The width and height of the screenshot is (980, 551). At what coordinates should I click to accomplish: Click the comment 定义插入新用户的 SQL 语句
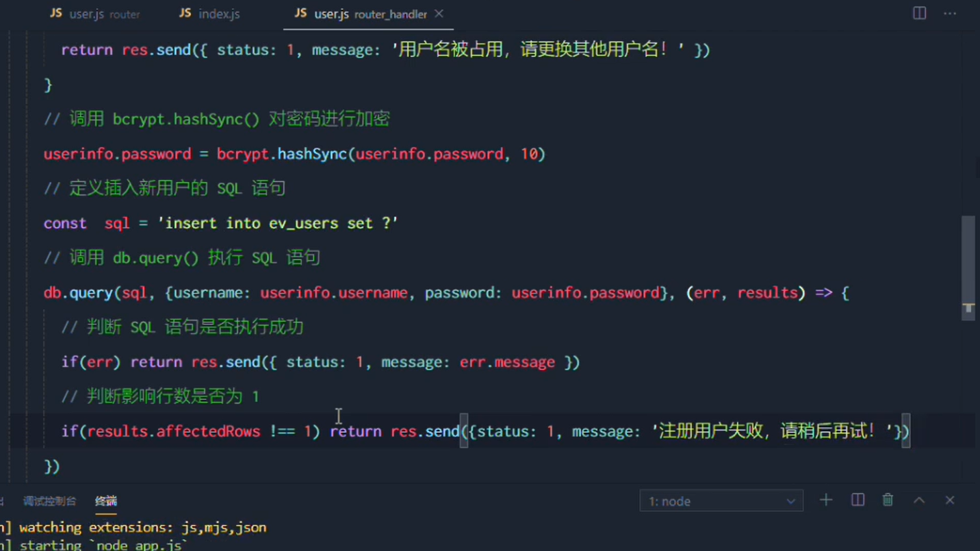164,188
